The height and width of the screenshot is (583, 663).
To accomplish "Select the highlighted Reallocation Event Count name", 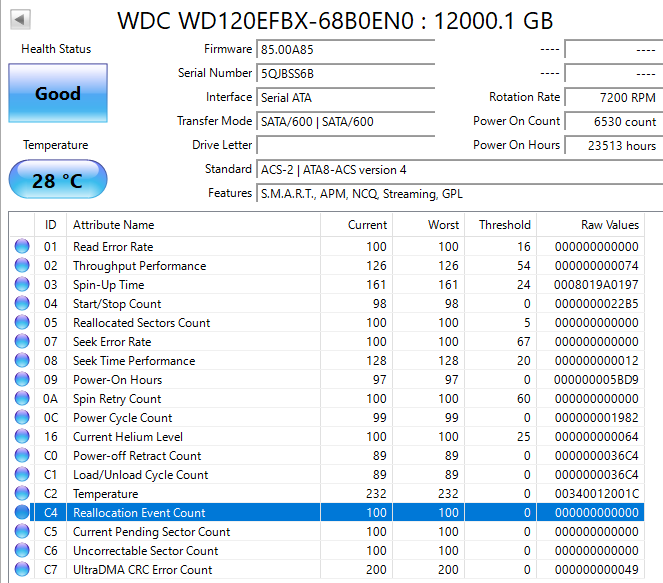I will coord(139,513).
